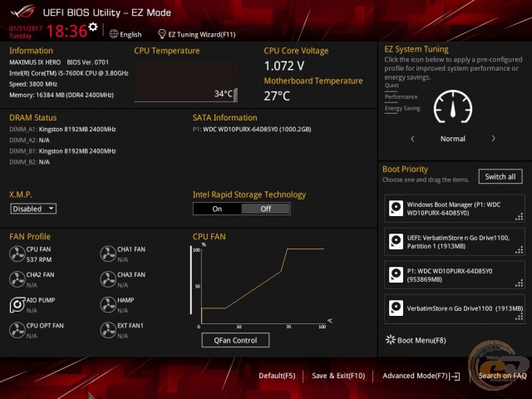This screenshot has width=532, height=399.
Task: Click the CPU OPT FAN icon
Action: pyautogui.click(x=17, y=330)
